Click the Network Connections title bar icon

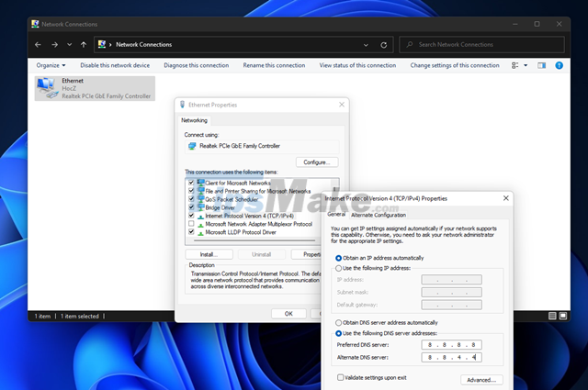click(x=35, y=24)
